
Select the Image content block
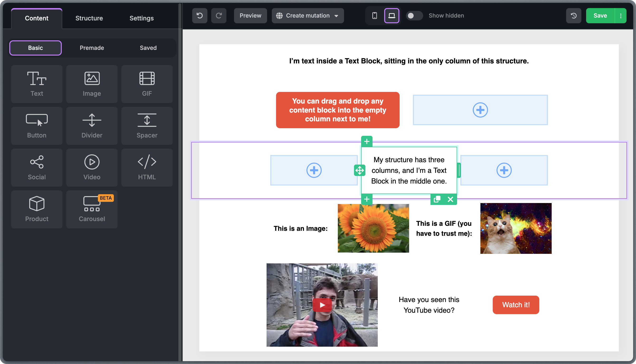pyautogui.click(x=92, y=84)
